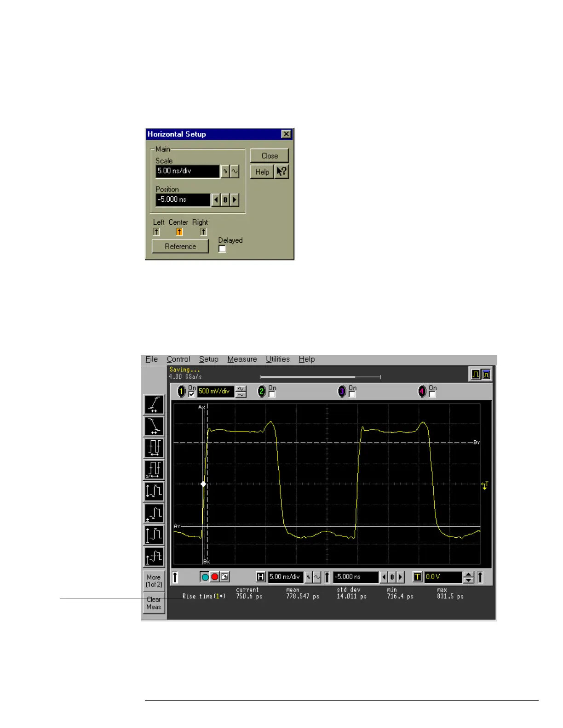Click the green Run acquisition button

[205, 577]
